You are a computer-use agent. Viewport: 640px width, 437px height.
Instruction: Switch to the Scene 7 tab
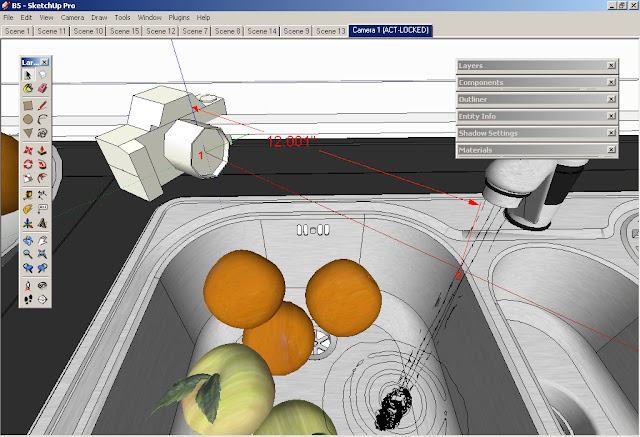point(195,31)
